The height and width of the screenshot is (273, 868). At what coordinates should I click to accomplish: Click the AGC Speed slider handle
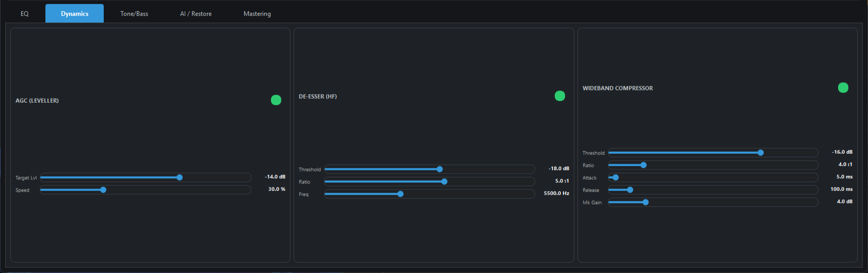click(x=103, y=190)
